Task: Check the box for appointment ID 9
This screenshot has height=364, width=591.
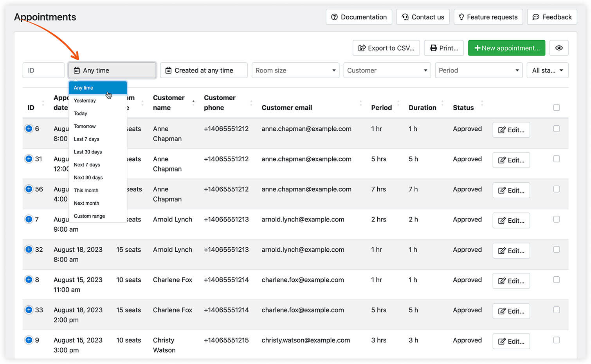Action: [x=557, y=340]
